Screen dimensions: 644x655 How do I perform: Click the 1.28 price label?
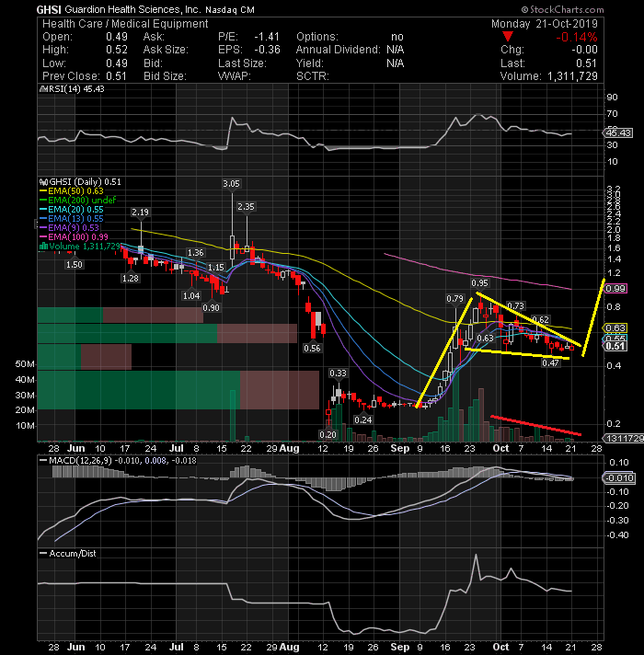click(131, 278)
